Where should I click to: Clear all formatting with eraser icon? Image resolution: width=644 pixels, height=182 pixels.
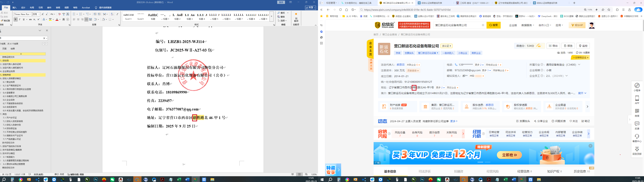click(x=60, y=14)
